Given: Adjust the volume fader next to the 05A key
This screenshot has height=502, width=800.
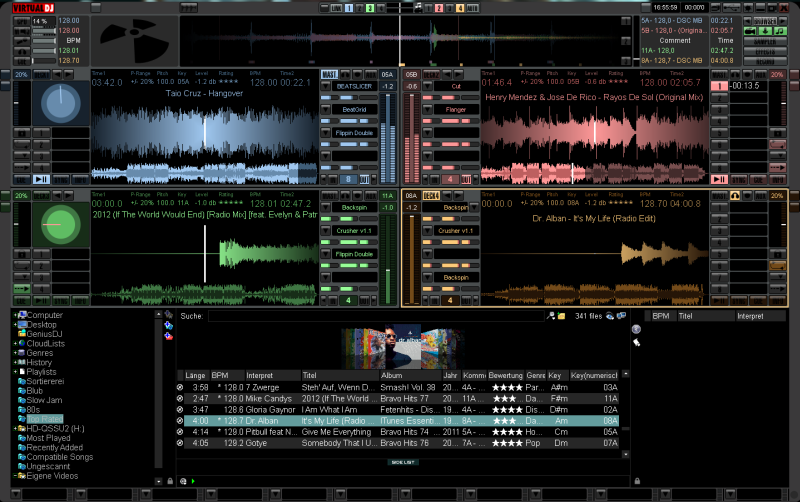Looking at the screenshot, I should coord(388,138).
